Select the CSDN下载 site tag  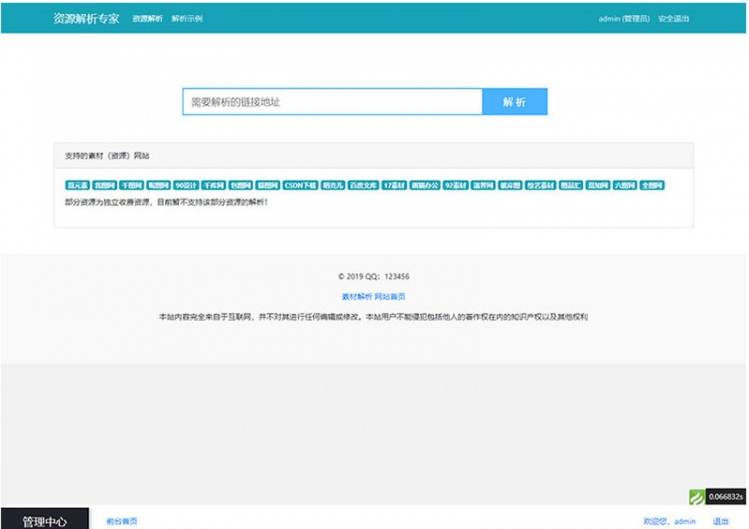point(300,185)
